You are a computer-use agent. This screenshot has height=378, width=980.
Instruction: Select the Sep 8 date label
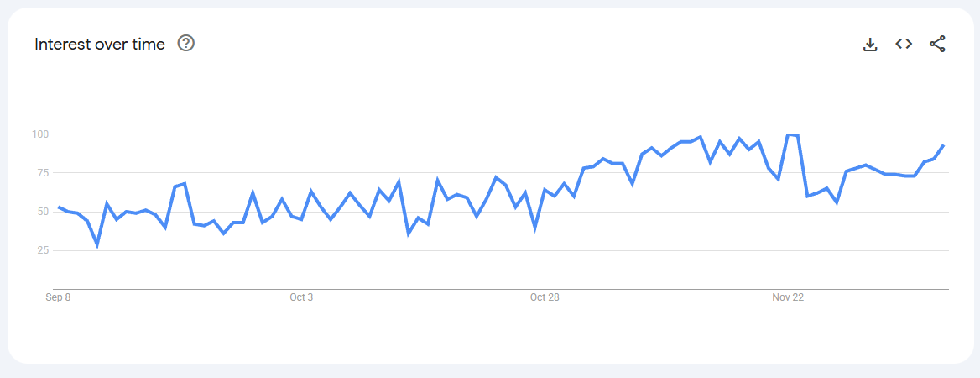[58, 297]
